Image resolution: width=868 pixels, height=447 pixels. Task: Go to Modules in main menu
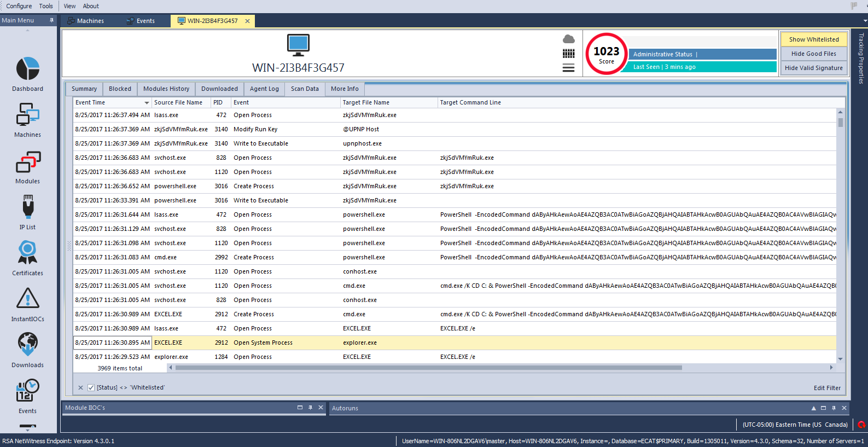pyautogui.click(x=27, y=162)
